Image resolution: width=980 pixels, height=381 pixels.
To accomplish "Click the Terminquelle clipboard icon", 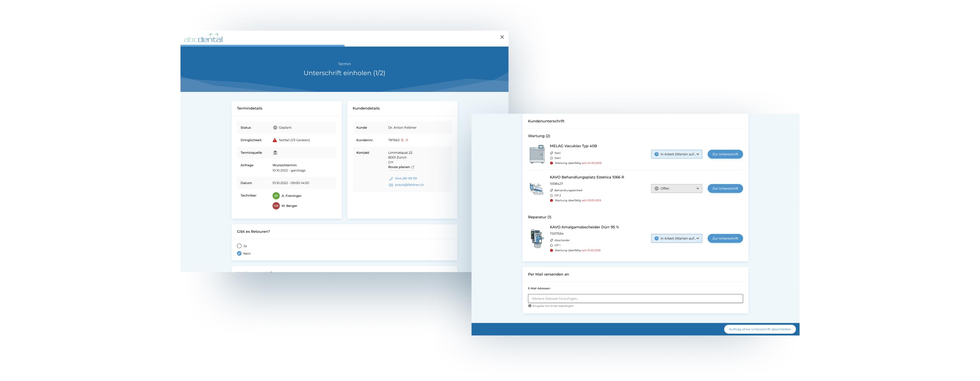I will [x=275, y=152].
